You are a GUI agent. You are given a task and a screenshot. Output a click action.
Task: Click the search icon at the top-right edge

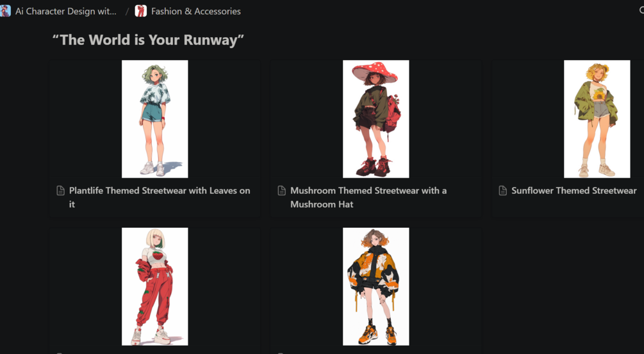641,11
